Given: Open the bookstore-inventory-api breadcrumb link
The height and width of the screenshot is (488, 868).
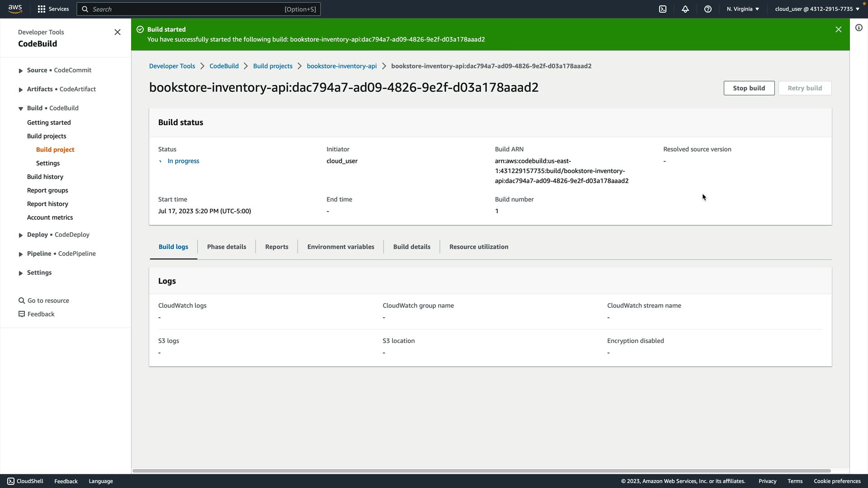Looking at the screenshot, I should click(341, 66).
